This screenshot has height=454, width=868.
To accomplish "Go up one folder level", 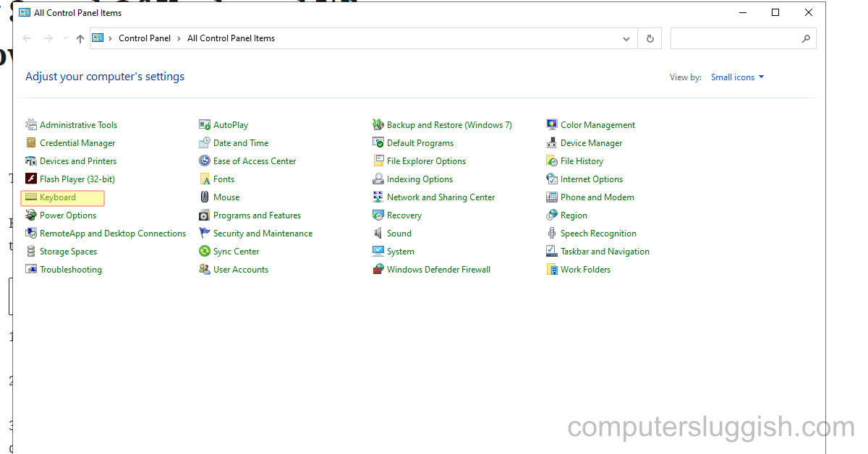I will click(x=80, y=39).
